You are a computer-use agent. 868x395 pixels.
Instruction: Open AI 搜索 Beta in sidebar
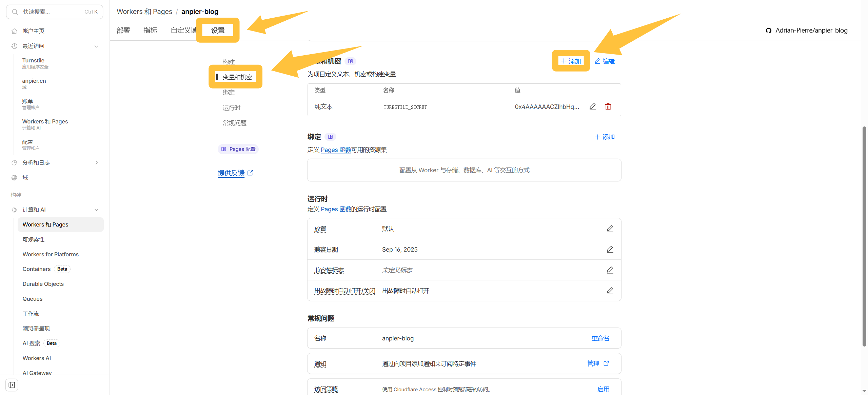point(41,343)
